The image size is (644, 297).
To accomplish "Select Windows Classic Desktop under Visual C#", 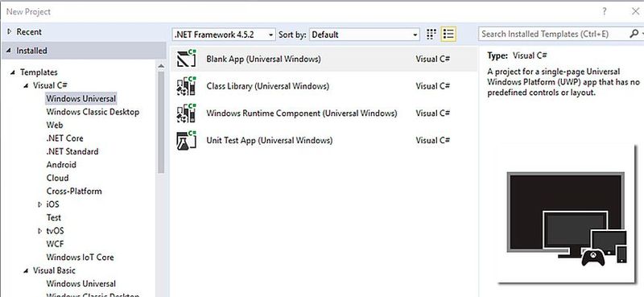I will (x=93, y=112).
